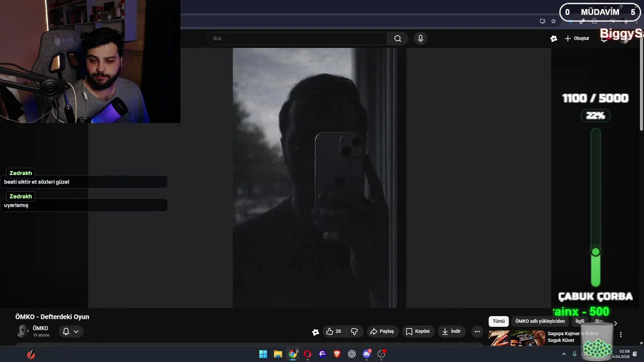Image resolution: width=644 pixels, height=362 pixels.
Task: Click the install app icon in address bar
Action: (542, 21)
